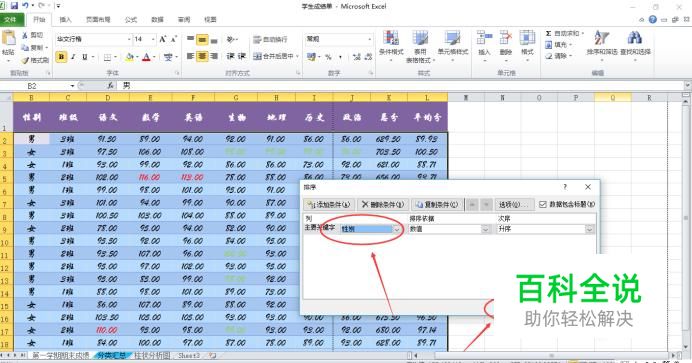The width and height of the screenshot is (692, 363).
Task: Click the phonetic guide (文) icon
Action: [168, 57]
